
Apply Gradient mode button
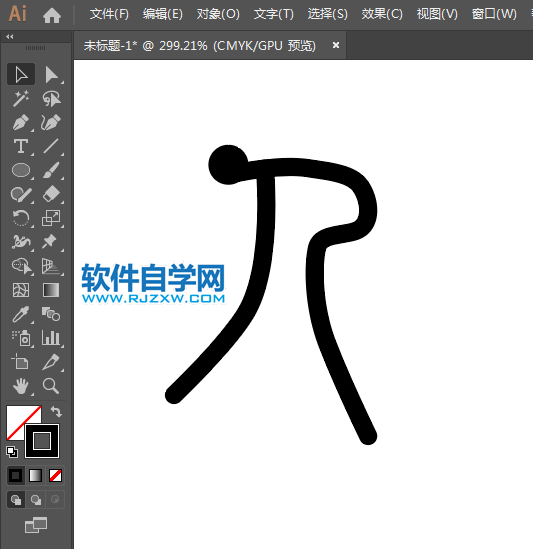pos(35,475)
